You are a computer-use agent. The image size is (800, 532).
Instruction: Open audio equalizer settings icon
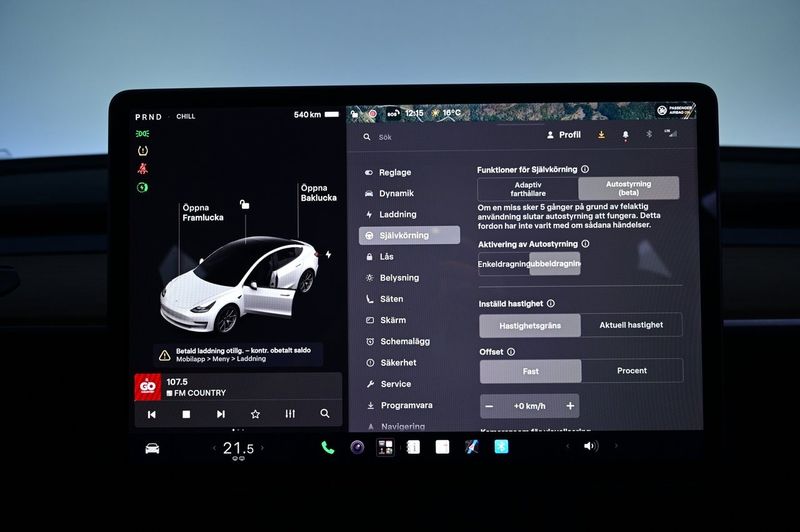(290, 414)
